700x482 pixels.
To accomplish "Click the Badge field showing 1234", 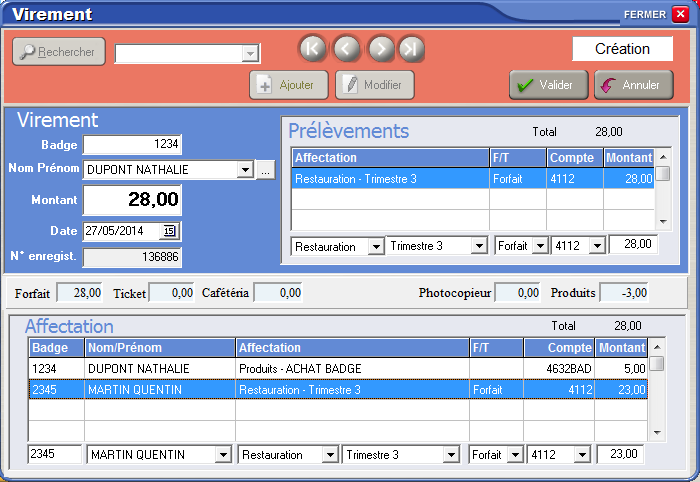I will click(x=132, y=145).
